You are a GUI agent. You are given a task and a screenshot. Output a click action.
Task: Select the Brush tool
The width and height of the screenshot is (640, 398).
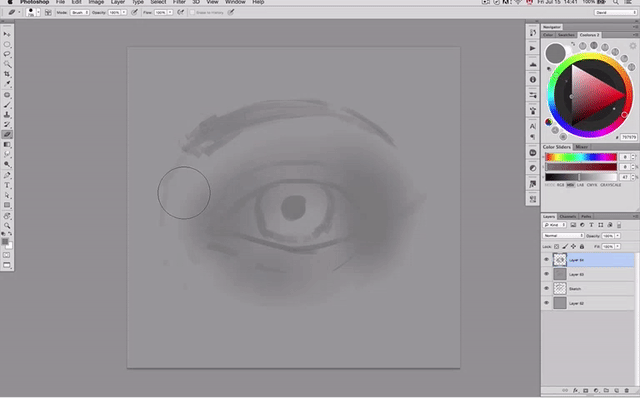(7, 105)
